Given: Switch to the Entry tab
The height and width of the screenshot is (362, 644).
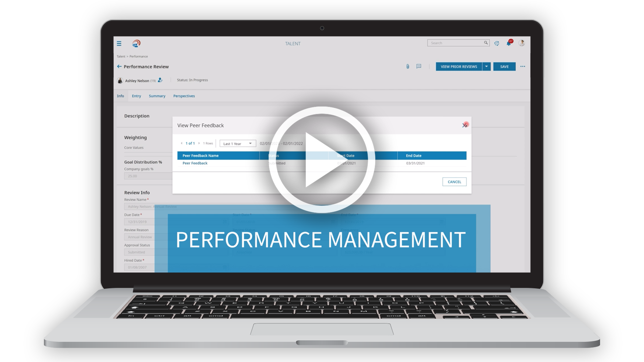Looking at the screenshot, I should 136,96.
